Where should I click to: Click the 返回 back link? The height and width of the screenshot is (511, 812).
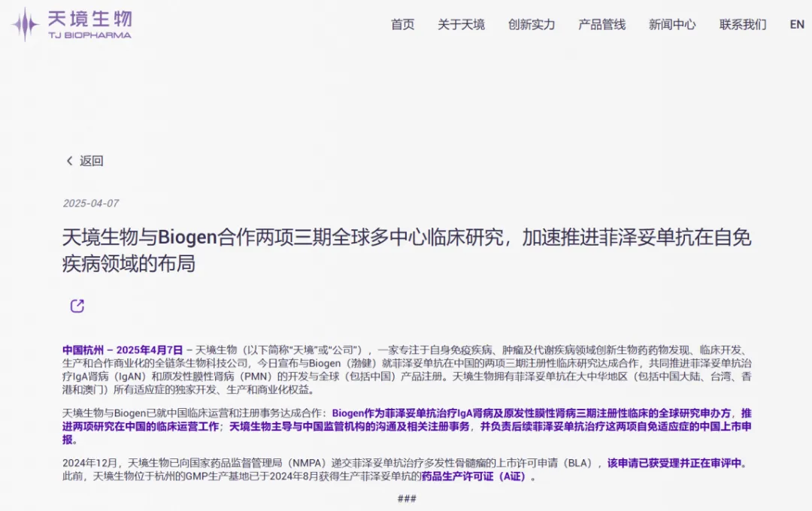pyautogui.click(x=92, y=161)
